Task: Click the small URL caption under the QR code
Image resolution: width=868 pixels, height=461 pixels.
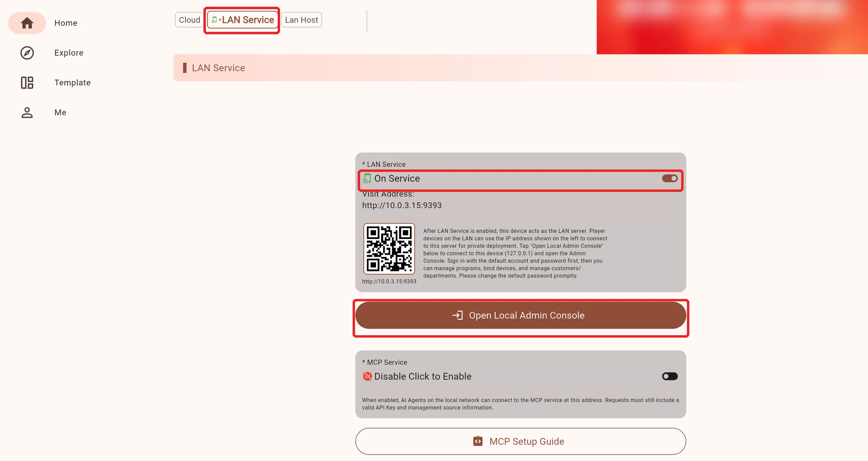Action: pyautogui.click(x=389, y=282)
